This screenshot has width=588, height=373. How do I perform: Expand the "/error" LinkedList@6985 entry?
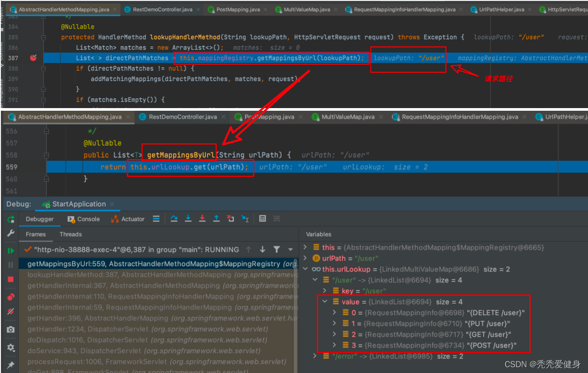[x=315, y=356]
